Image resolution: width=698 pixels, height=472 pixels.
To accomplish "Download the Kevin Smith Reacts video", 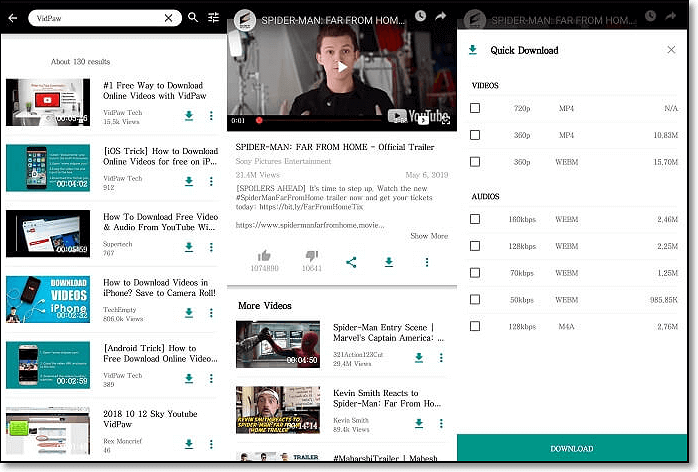I will click(x=419, y=423).
